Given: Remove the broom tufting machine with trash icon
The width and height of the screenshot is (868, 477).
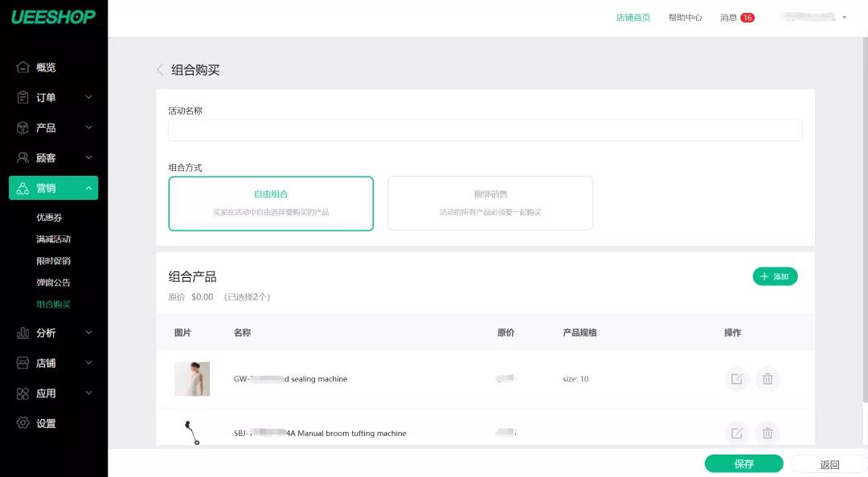Looking at the screenshot, I should click(768, 433).
